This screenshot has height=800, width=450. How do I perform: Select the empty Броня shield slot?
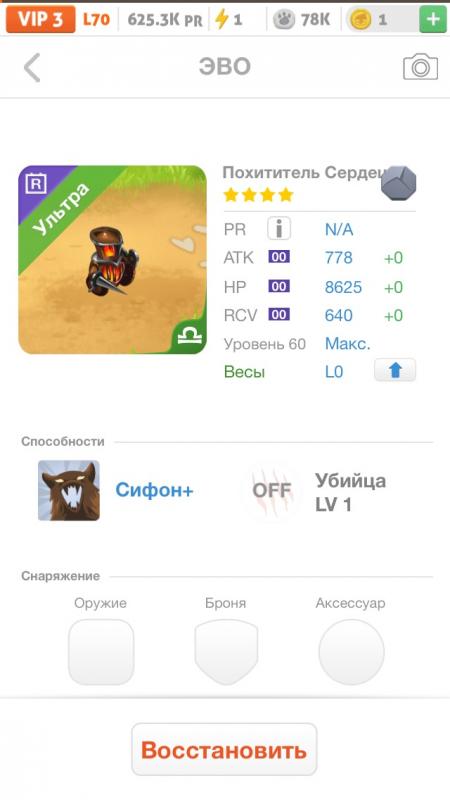(x=226, y=652)
